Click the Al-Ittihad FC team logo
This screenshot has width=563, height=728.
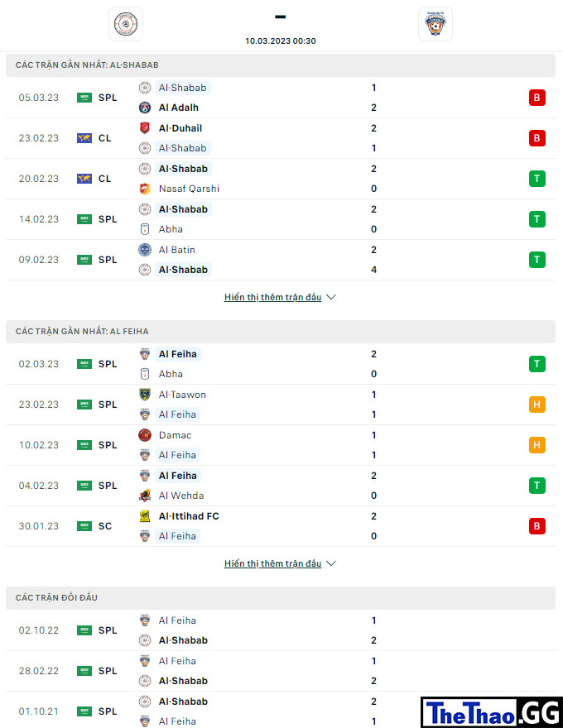pos(145,516)
